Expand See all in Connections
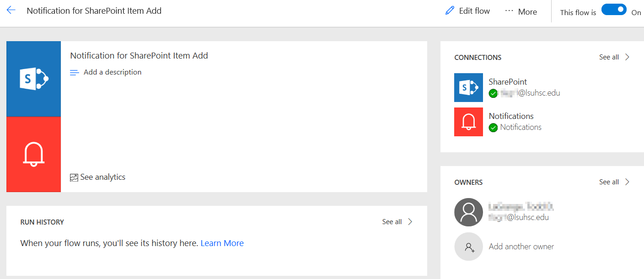The height and width of the screenshot is (279, 644). point(614,57)
